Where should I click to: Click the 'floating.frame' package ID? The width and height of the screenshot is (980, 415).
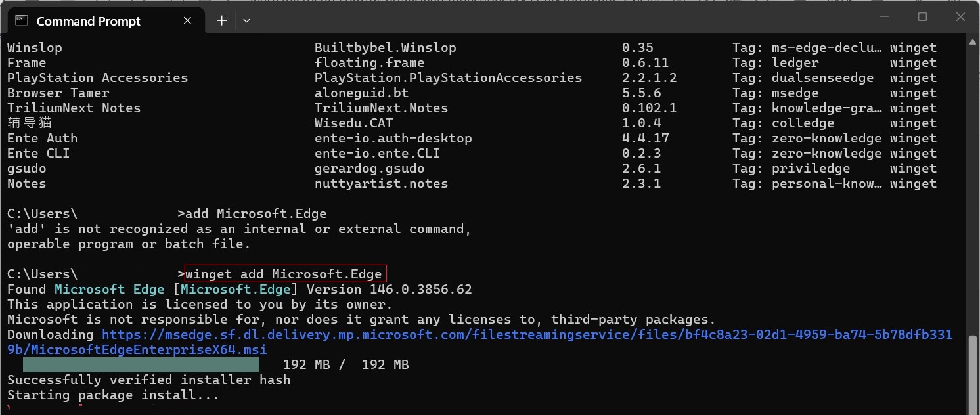(370, 63)
